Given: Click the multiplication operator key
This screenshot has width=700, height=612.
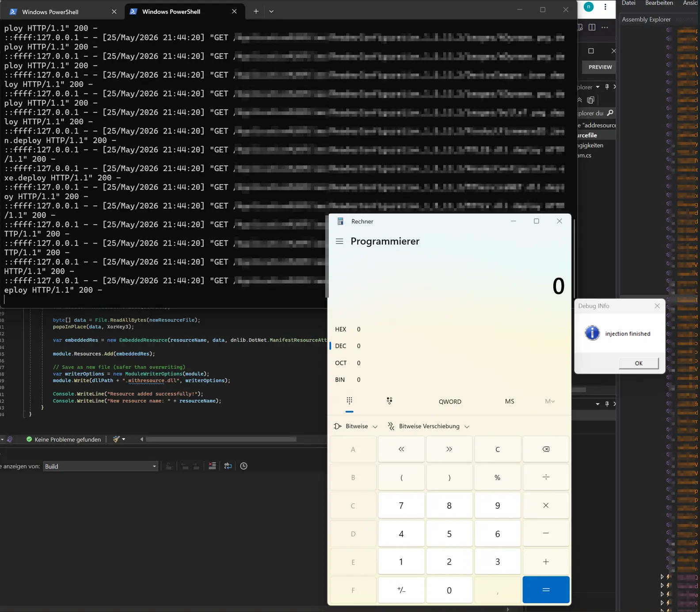Looking at the screenshot, I should point(546,505).
